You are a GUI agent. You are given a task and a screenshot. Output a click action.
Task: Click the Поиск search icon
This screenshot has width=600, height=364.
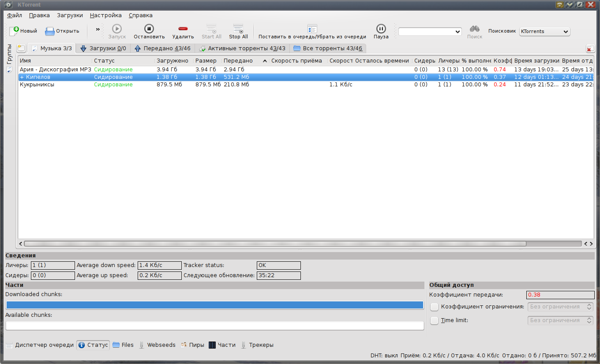475,29
